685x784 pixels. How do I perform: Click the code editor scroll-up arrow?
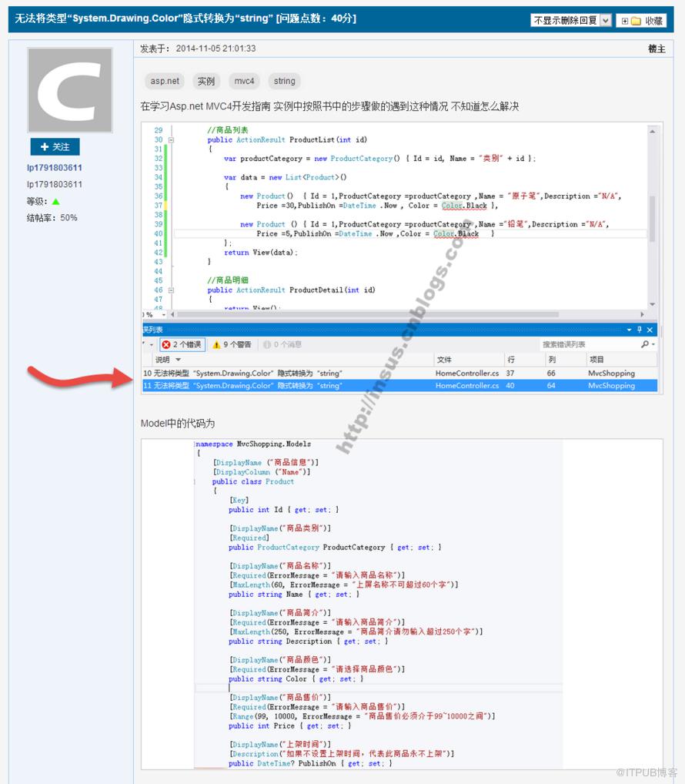pyautogui.click(x=652, y=131)
